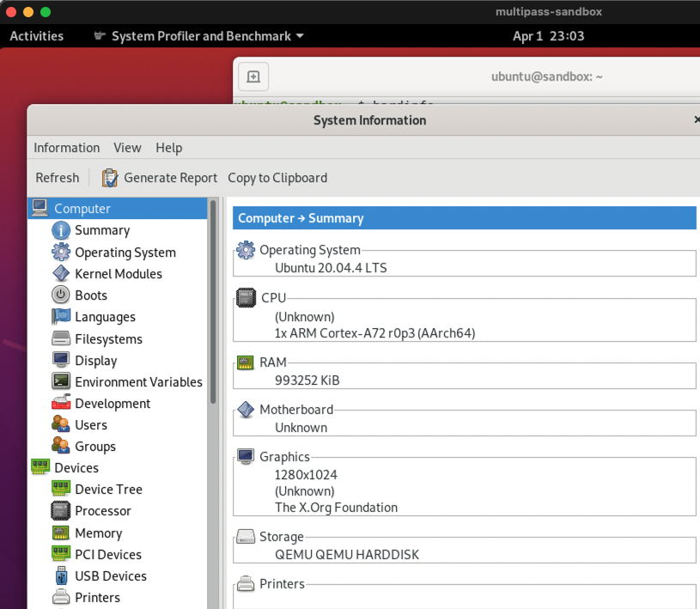The image size is (700, 609).
Task: Click 'The X.Org Foundation' text
Action: point(336,507)
